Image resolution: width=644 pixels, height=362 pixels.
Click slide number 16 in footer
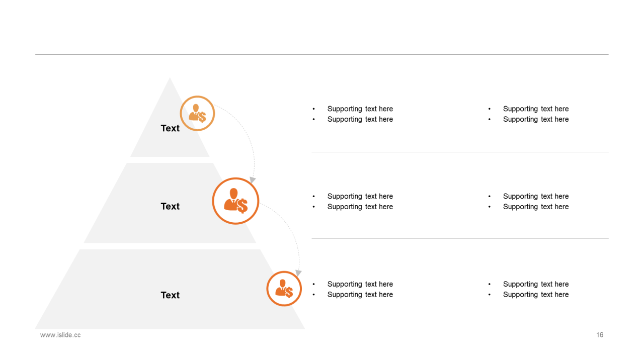coord(600,335)
